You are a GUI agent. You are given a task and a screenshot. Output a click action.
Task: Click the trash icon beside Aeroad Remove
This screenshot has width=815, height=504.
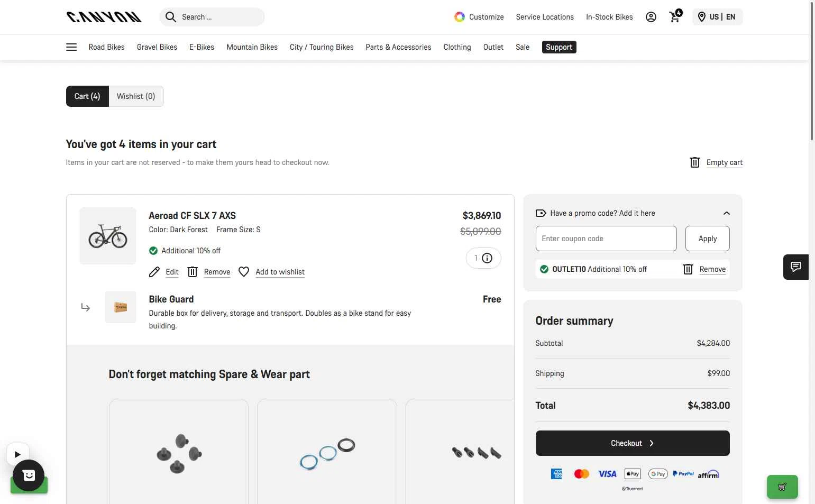193,272
